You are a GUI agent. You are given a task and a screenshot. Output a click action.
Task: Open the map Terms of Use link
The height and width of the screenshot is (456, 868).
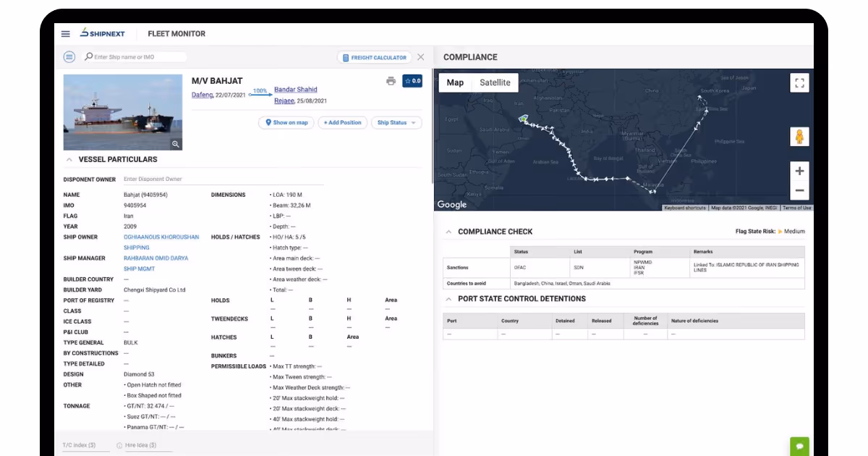pyautogui.click(x=796, y=208)
